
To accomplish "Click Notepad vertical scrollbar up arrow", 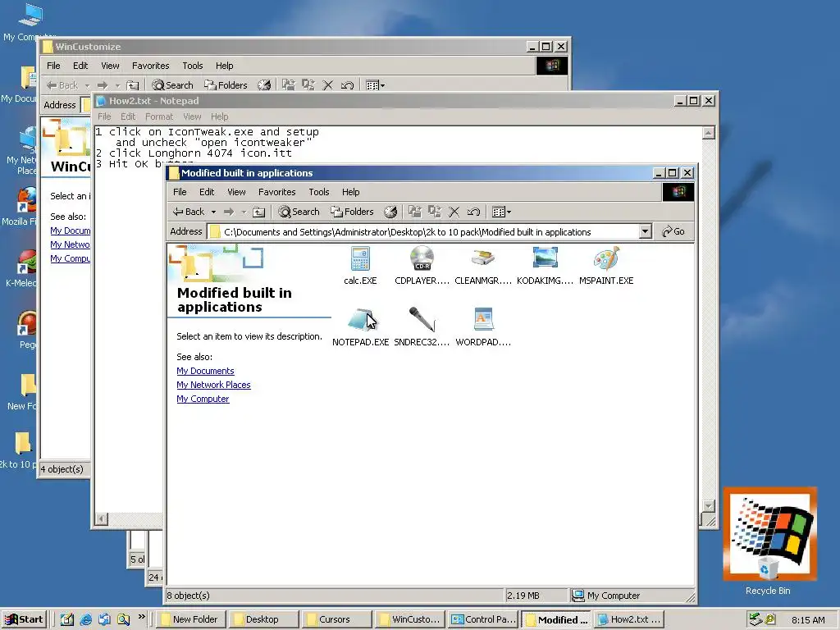I will tap(708, 133).
